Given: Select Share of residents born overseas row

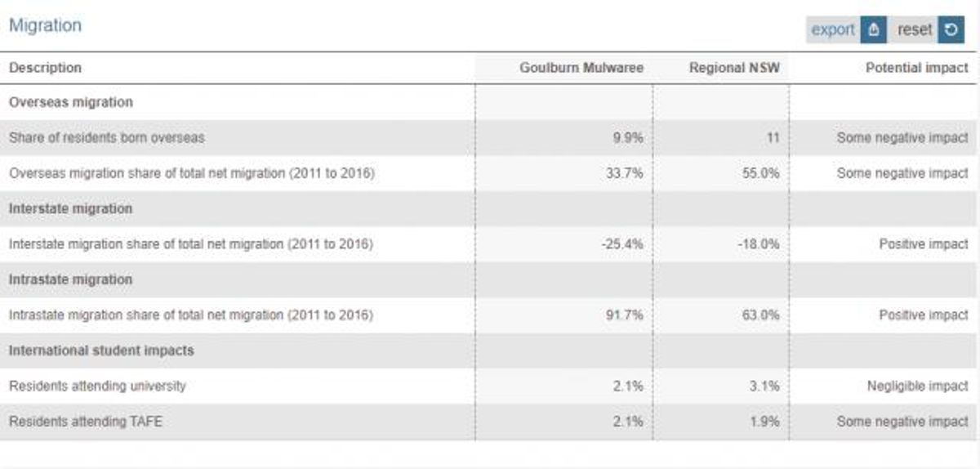Looking at the screenshot, I should [x=490, y=138].
